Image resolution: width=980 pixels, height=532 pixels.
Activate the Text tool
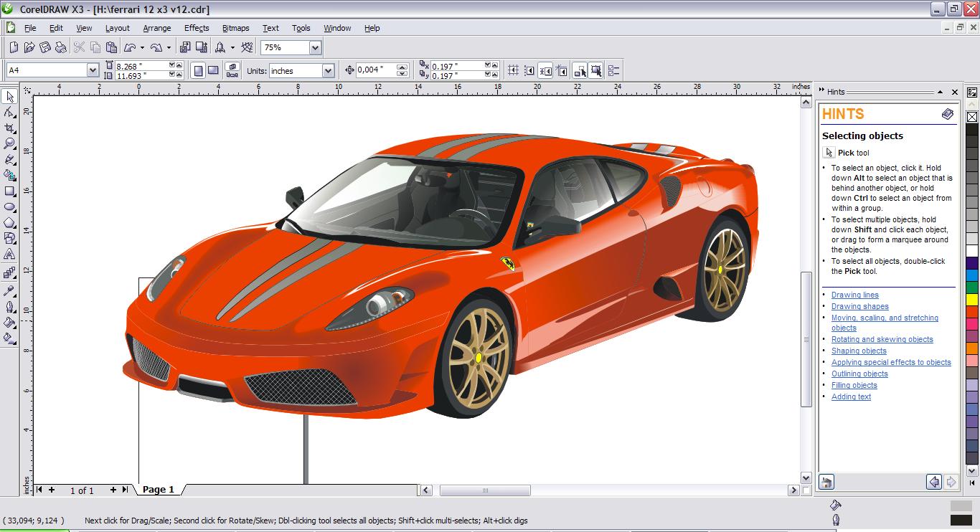(x=10, y=255)
